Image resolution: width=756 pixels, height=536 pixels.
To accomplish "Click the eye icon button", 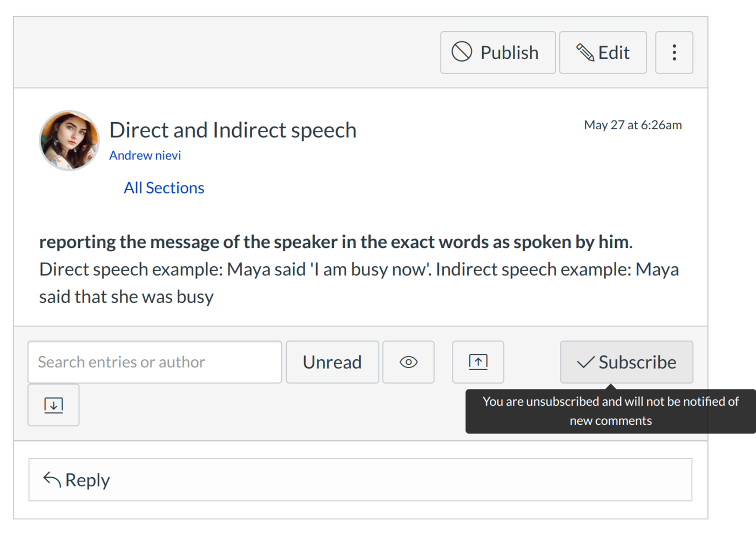I will coord(408,362).
